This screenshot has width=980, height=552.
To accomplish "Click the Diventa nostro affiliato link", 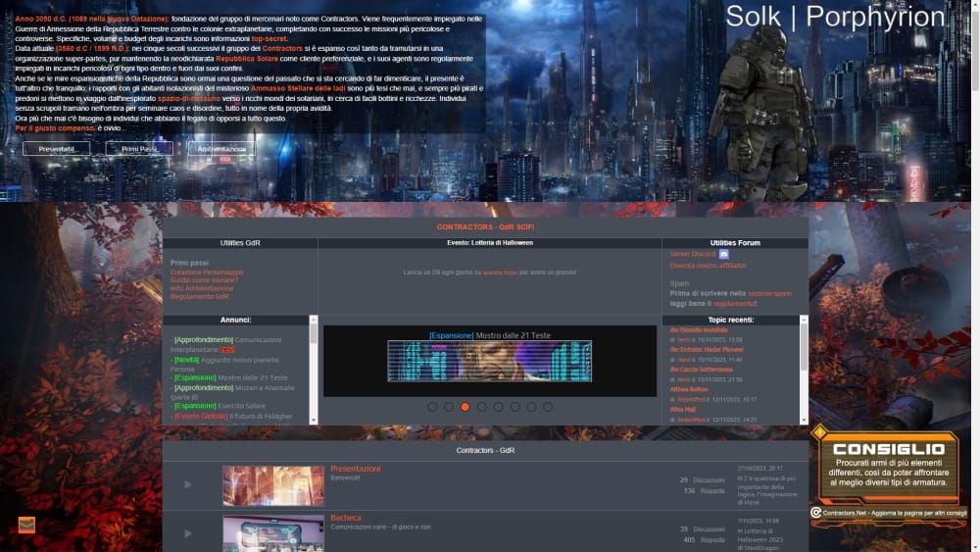I will pos(708,266).
